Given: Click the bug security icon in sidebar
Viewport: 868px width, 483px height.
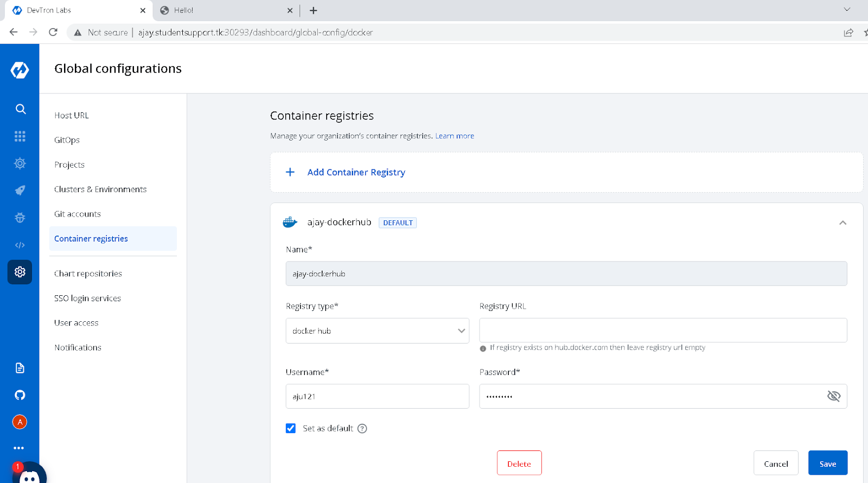Looking at the screenshot, I should pyautogui.click(x=20, y=218).
